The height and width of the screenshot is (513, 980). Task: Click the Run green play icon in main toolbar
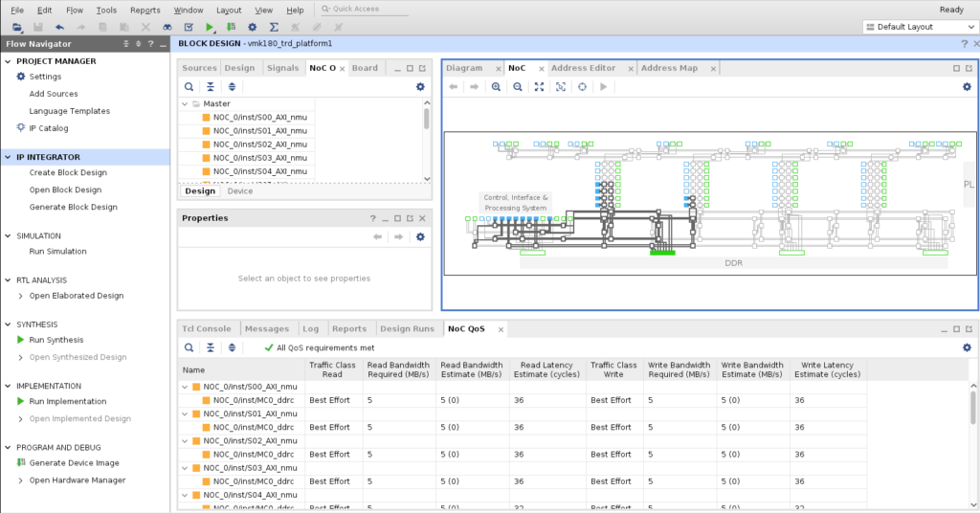pyautogui.click(x=210, y=27)
